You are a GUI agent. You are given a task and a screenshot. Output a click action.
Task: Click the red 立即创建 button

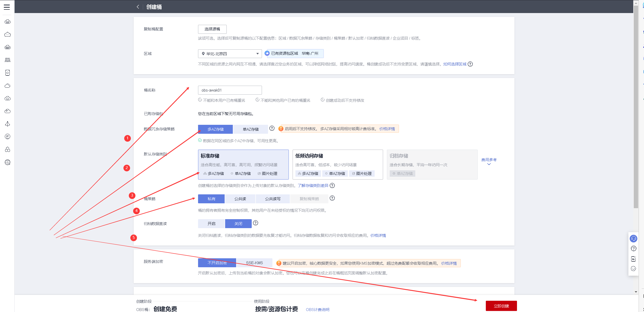(501, 306)
